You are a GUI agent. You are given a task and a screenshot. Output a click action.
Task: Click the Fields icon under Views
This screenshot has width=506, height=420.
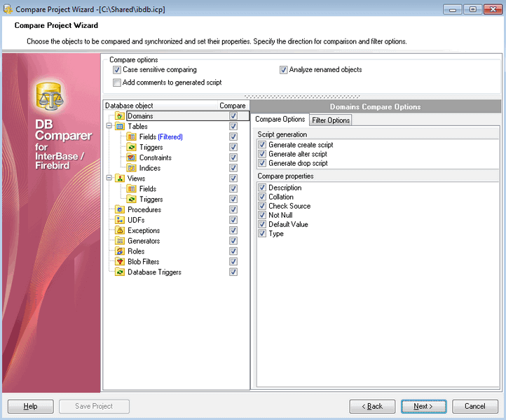point(131,189)
